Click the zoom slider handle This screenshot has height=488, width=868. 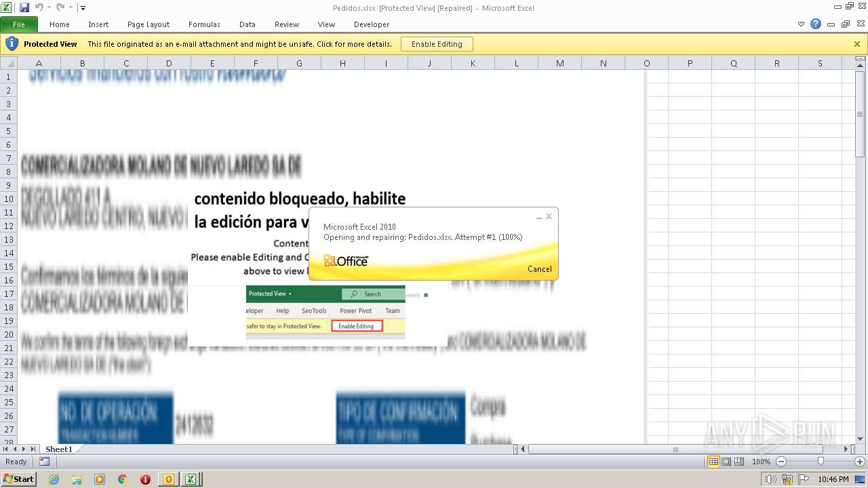click(x=821, y=462)
